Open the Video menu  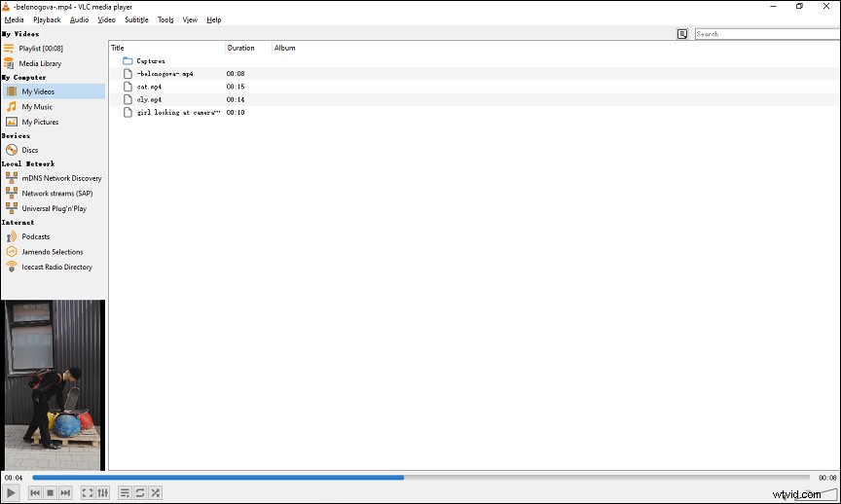[x=107, y=19]
